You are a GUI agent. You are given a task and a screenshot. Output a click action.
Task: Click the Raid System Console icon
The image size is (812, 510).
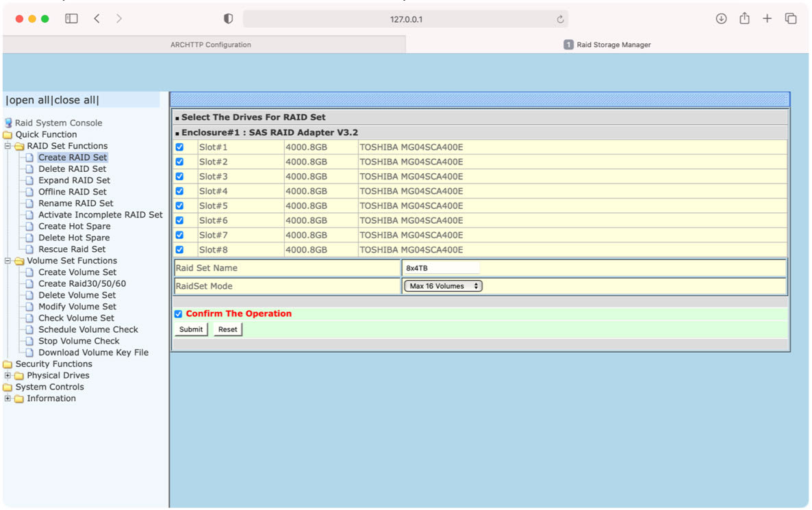pos(8,123)
